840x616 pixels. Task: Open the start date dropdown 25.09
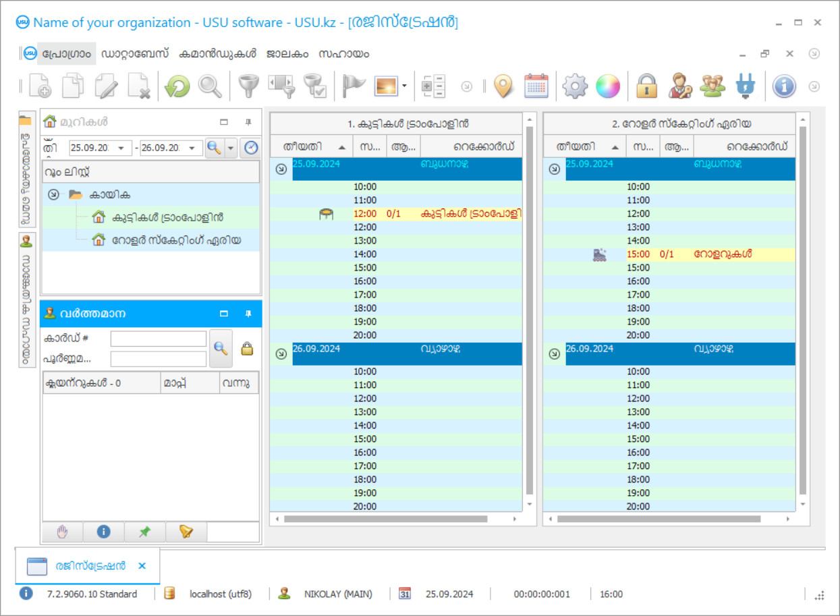122,148
